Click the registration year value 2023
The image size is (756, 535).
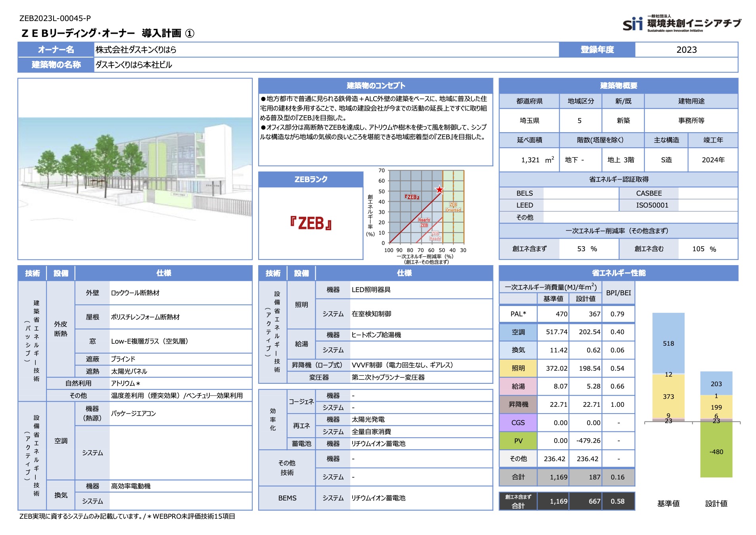coord(686,50)
